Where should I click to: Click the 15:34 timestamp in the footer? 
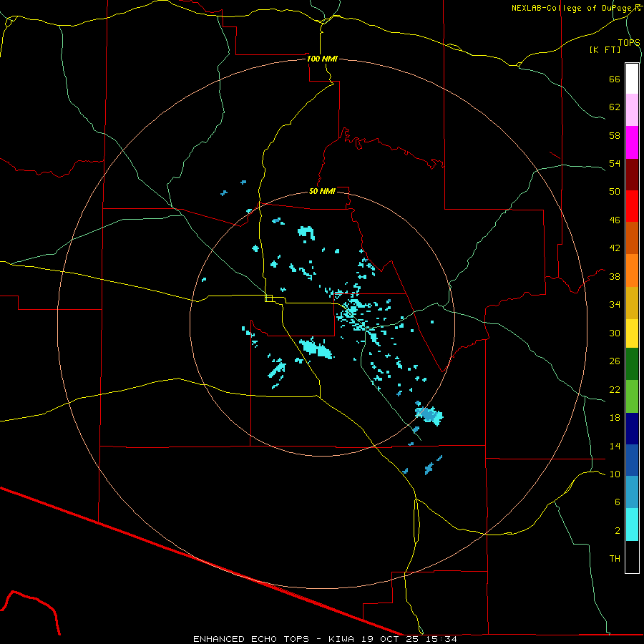click(442, 639)
